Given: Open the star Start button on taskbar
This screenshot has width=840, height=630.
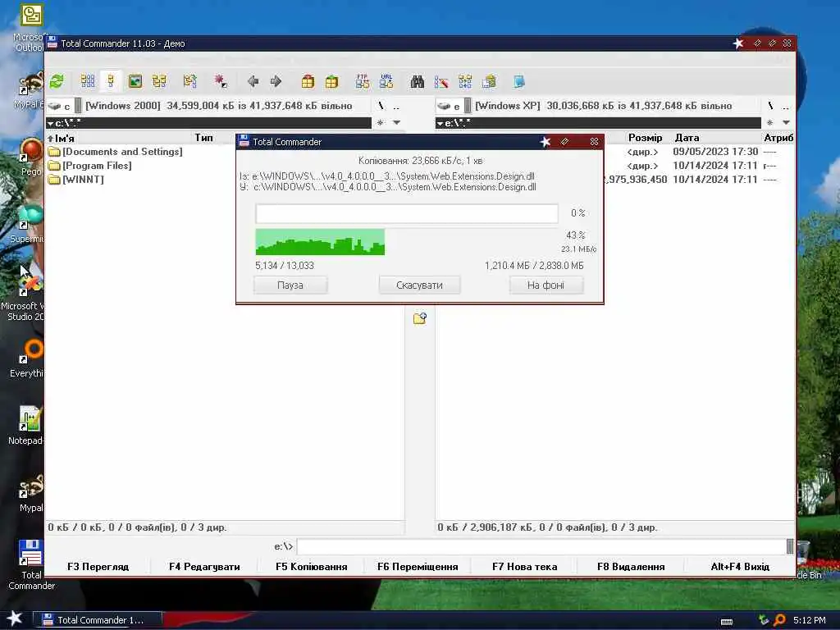Looking at the screenshot, I should (x=15, y=619).
